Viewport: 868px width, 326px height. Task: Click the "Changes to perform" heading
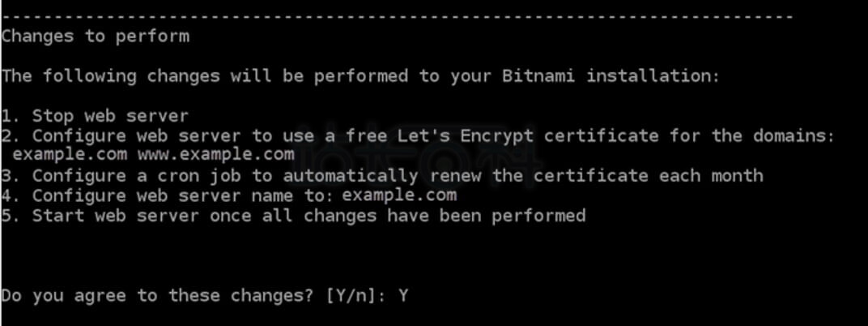point(95,36)
